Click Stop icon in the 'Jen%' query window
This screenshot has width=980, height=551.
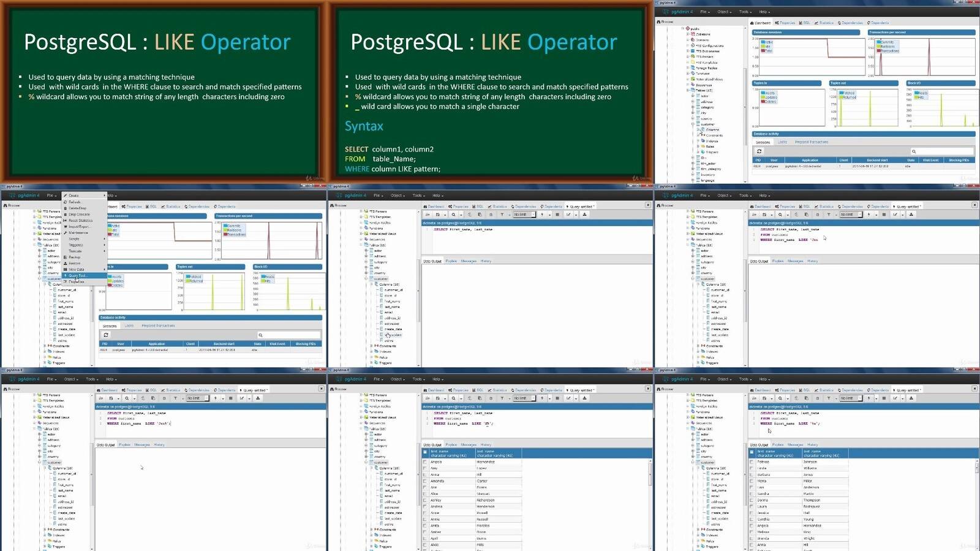point(230,398)
